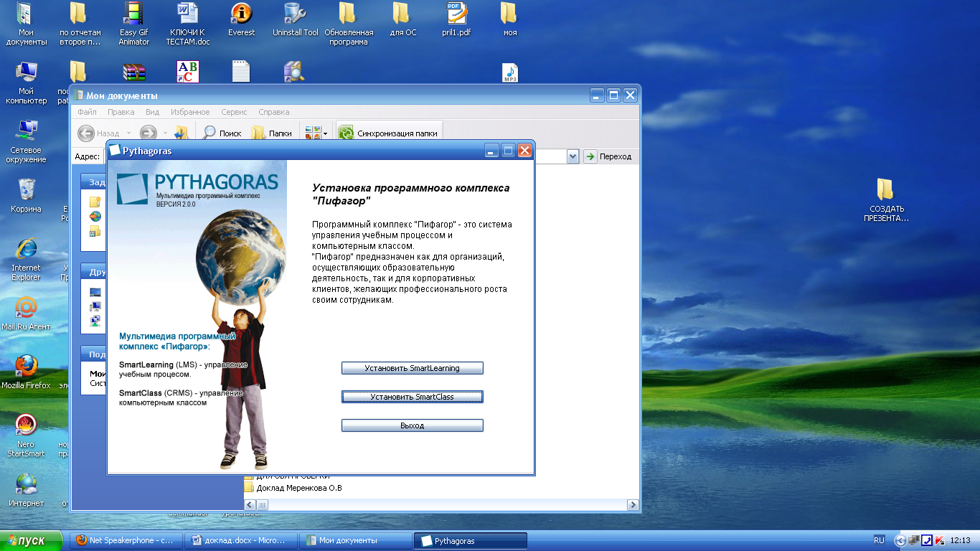Click Установить SmartLearning button
The image size is (980, 551).
[412, 368]
